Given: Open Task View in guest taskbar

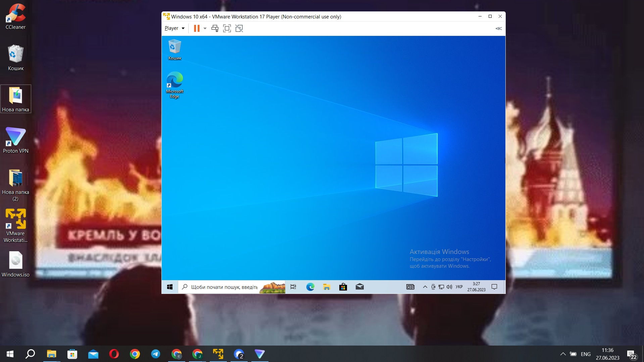Looking at the screenshot, I should click(x=293, y=287).
